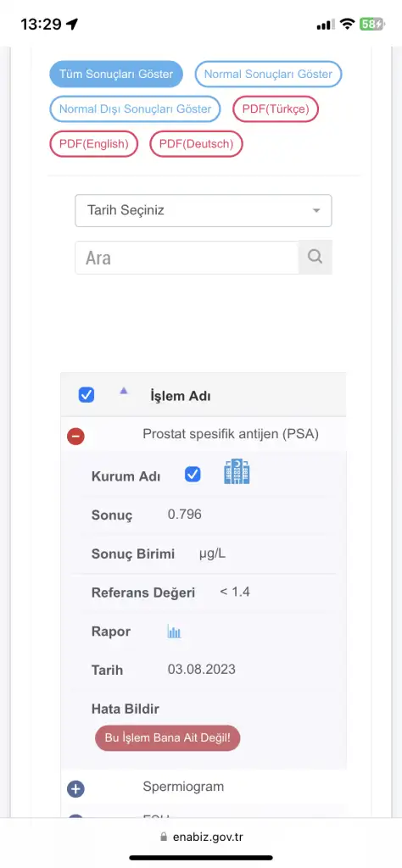The width and height of the screenshot is (402, 868).
Task: Download PDF(English) report
Action: click(x=93, y=144)
